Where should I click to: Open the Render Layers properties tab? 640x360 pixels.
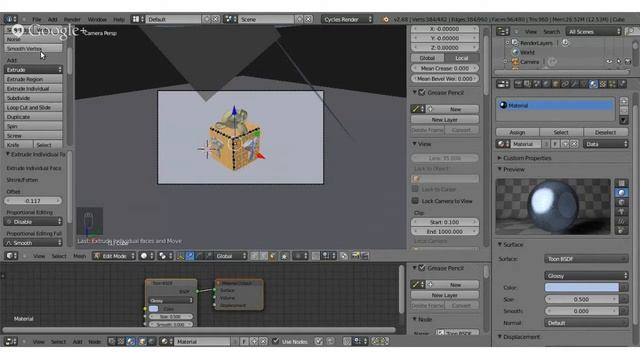point(527,84)
